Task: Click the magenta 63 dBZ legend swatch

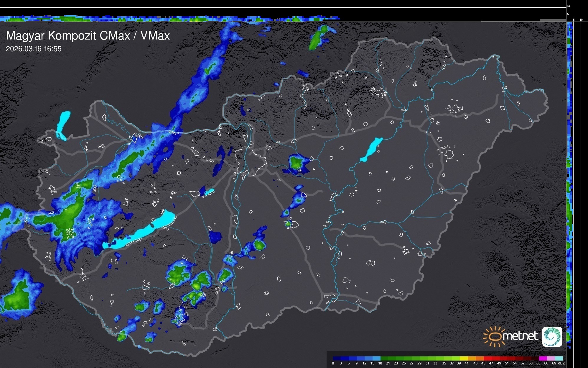Action: (x=543, y=358)
